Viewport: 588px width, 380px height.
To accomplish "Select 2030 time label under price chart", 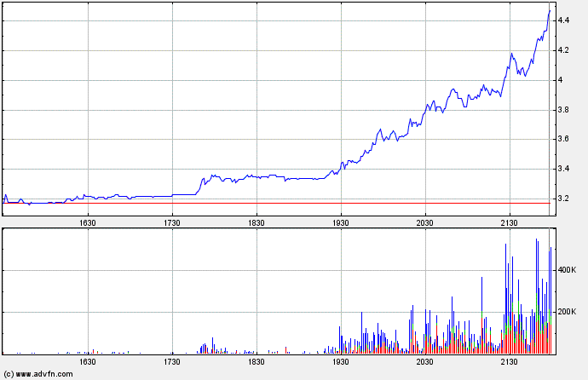I will point(425,222).
